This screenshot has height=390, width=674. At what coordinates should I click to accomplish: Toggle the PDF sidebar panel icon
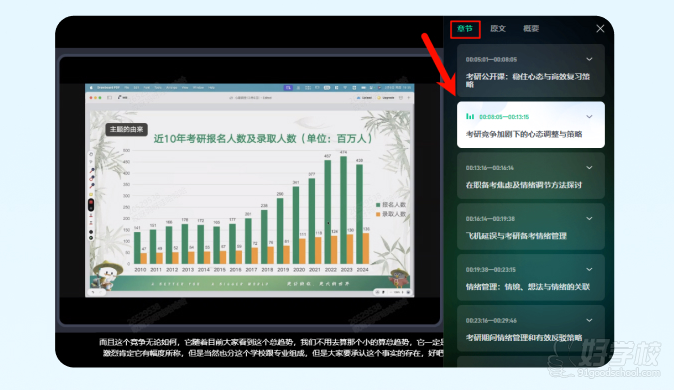(109, 98)
